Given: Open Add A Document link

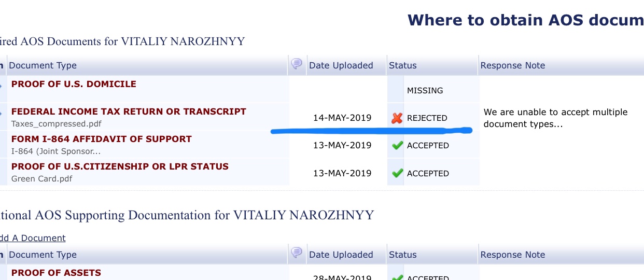Looking at the screenshot, I should (33, 238).
